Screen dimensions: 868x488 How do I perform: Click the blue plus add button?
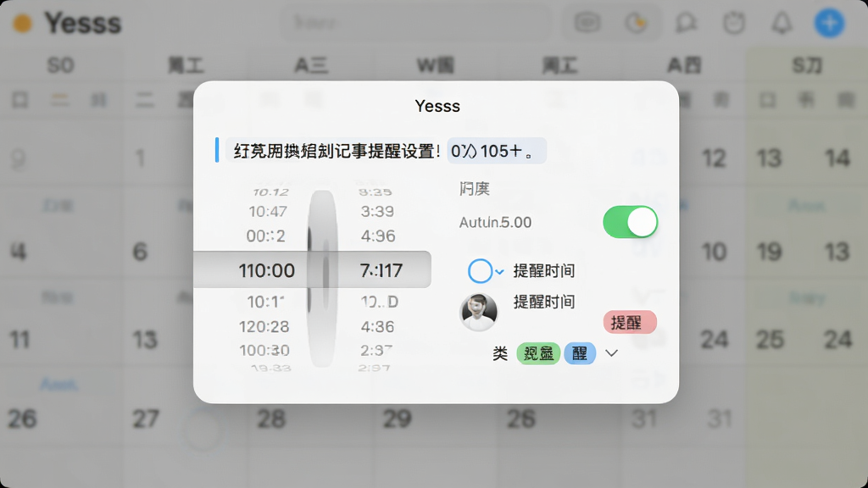[829, 23]
